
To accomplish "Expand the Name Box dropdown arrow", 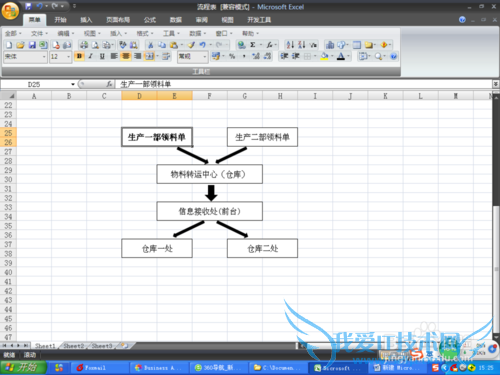I will click(x=73, y=84).
